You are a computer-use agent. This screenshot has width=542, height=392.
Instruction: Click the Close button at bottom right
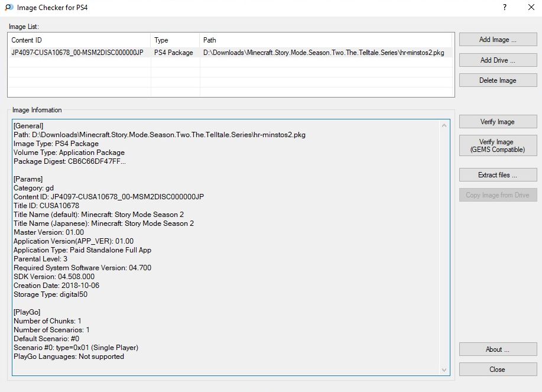pyautogui.click(x=498, y=370)
